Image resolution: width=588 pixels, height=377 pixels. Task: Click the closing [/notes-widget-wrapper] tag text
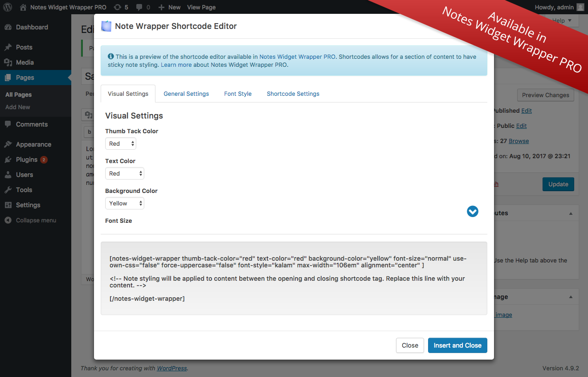tap(147, 299)
